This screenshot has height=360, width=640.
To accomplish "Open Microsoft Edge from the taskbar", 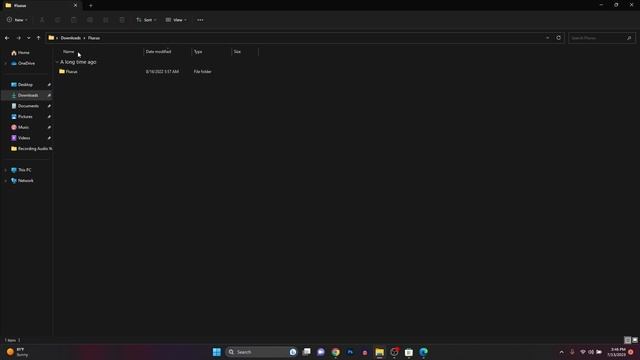I will point(423,352).
